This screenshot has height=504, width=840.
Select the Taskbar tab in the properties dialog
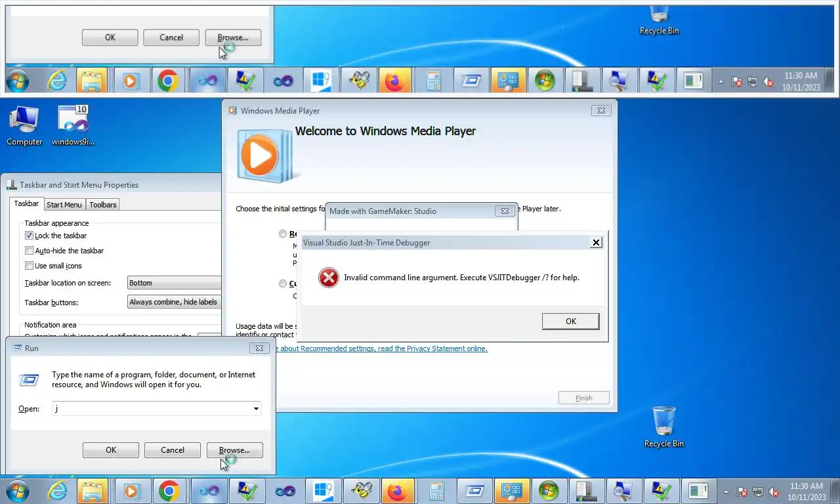[x=27, y=204]
